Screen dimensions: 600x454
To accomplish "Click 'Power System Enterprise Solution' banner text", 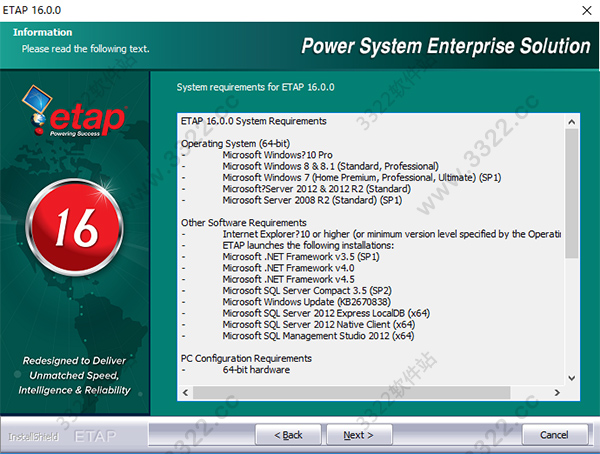I will tap(446, 46).
